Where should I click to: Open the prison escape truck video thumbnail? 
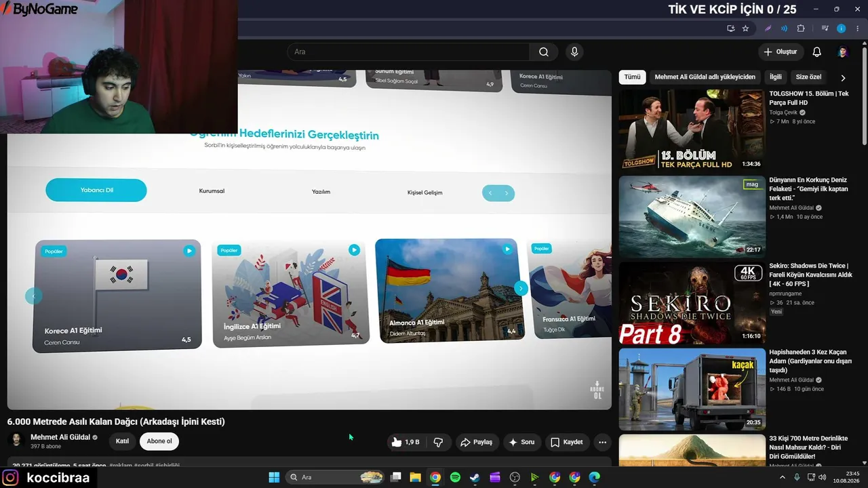click(692, 388)
